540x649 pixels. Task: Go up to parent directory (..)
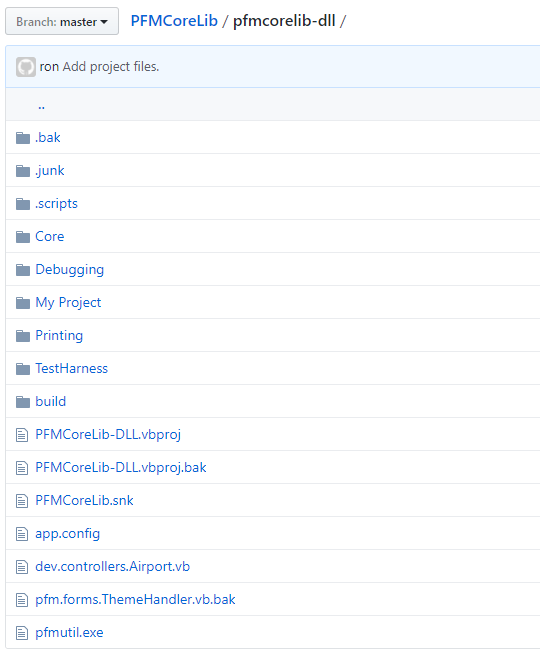coord(41,106)
